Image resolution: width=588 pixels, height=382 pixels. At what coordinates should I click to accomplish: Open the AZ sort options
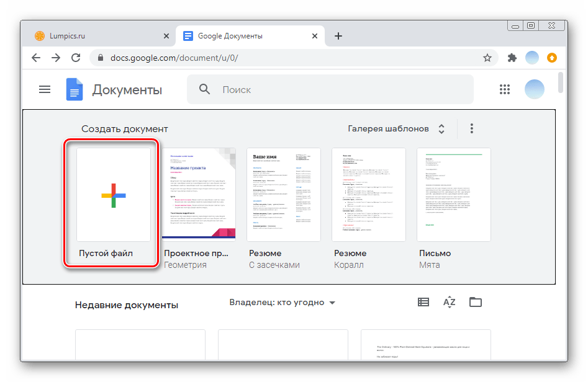(x=450, y=302)
